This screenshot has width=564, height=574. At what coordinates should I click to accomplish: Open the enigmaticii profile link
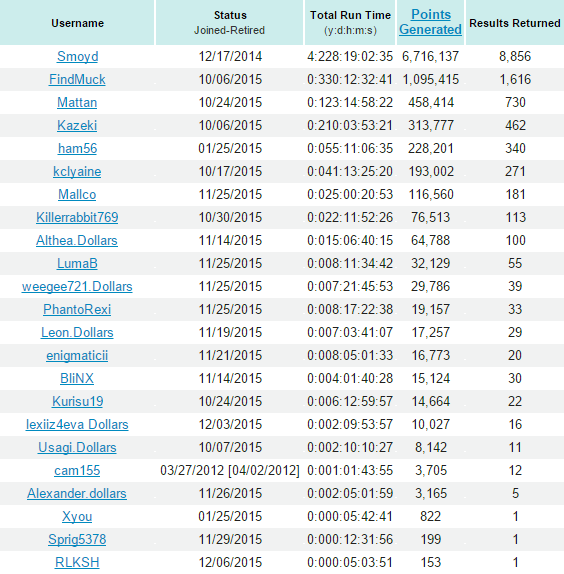coord(77,355)
